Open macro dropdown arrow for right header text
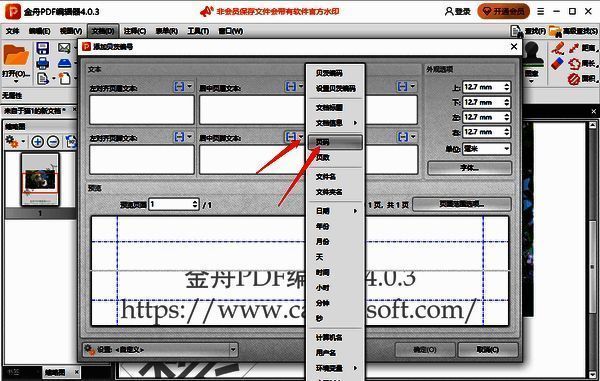The width and height of the screenshot is (600, 381). [x=413, y=86]
